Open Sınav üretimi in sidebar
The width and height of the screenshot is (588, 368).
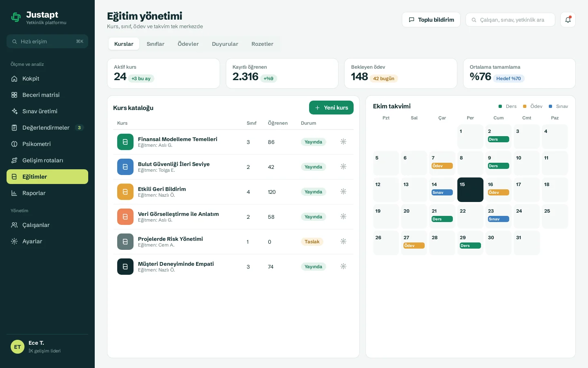pyautogui.click(x=47, y=111)
